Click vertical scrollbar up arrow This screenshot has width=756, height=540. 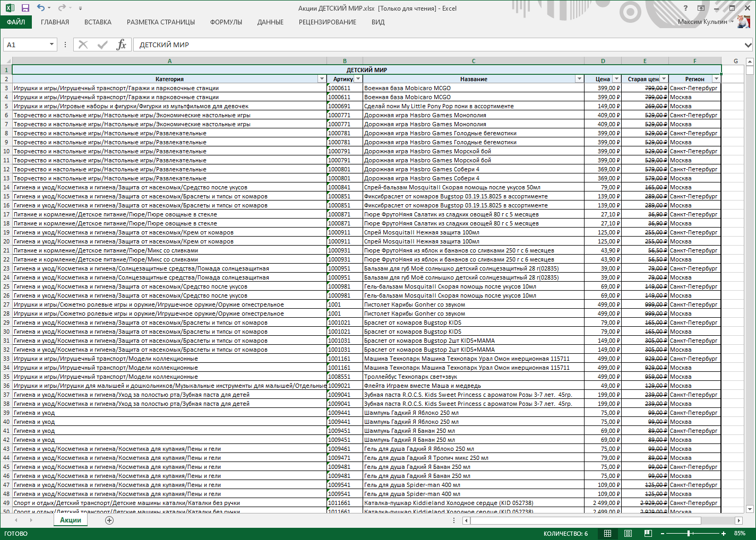pyautogui.click(x=750, y=61)
